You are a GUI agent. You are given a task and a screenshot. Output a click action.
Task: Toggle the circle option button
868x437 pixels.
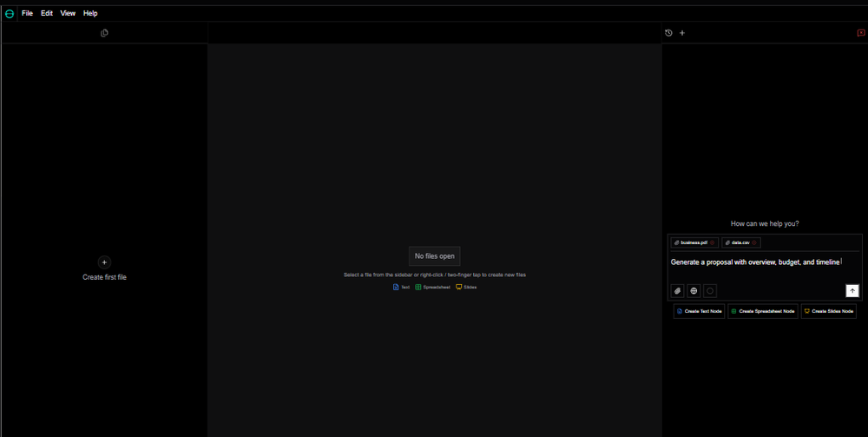[x=710, y=291]
